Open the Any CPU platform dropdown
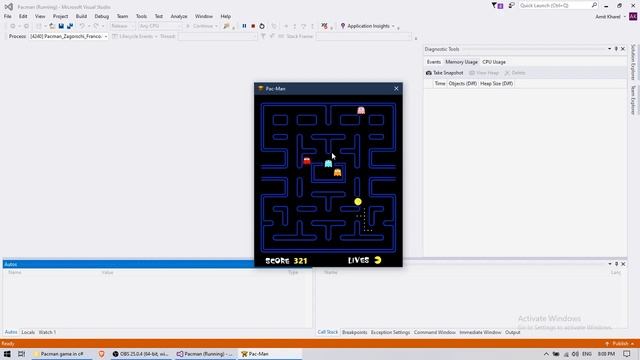The image size is (640, 360). tap(159, 26)
